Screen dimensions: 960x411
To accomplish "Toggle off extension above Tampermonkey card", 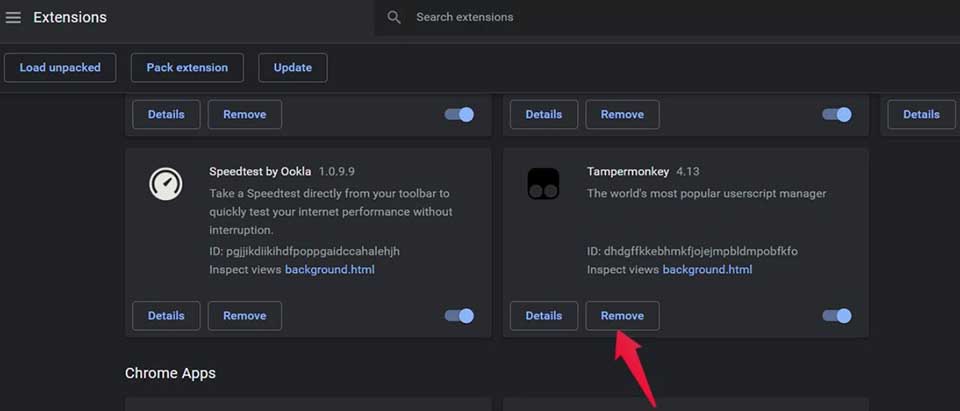I will (x=837, y=115).
